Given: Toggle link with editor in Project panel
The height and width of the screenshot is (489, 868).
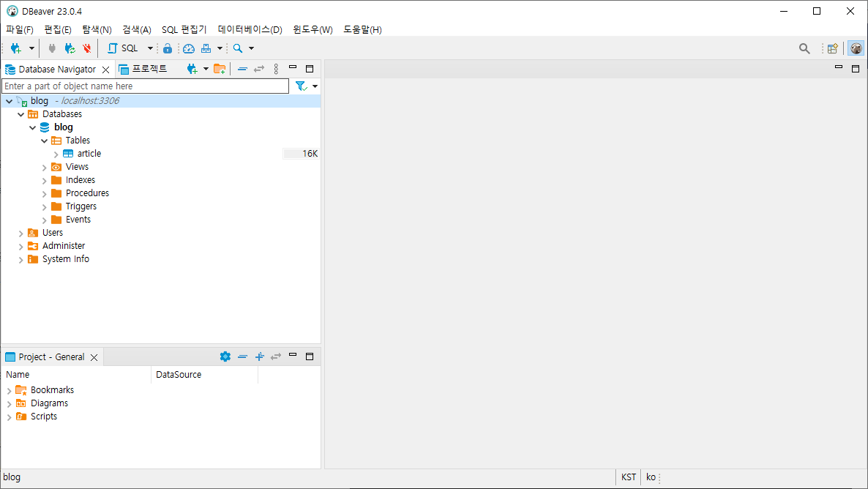Looking at the screenshot, I should 276,357.
